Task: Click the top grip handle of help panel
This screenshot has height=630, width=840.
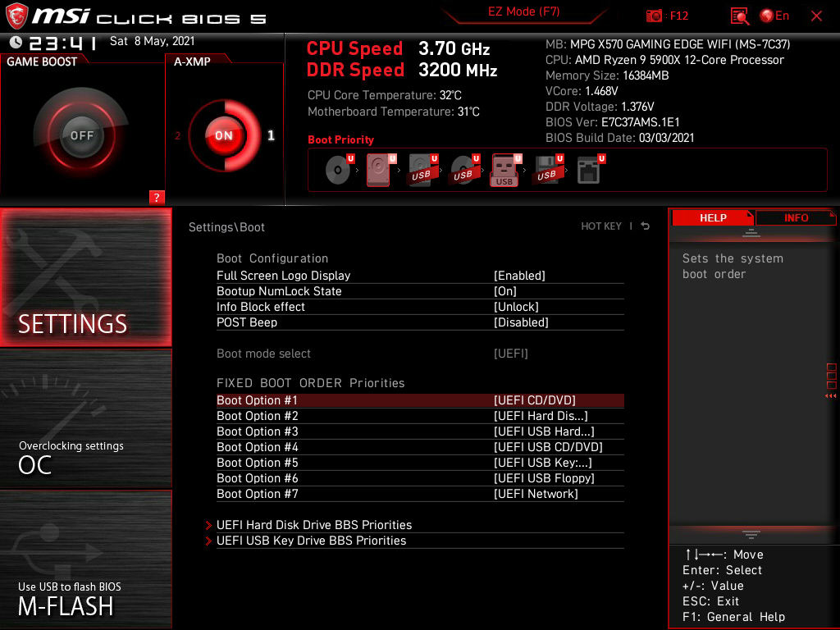Action: (x=751, y=233)
